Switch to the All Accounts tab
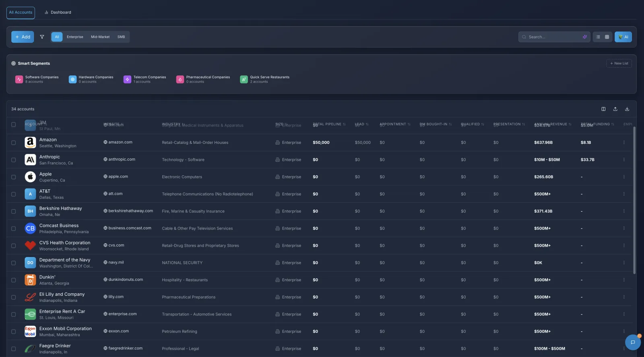The image size is (644, 357). click(x=21, y=12)
